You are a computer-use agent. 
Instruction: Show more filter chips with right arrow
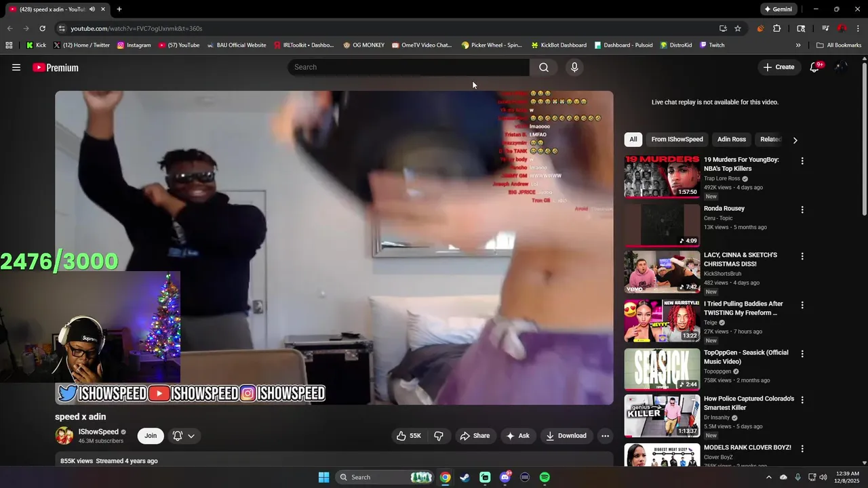point(795,140)
